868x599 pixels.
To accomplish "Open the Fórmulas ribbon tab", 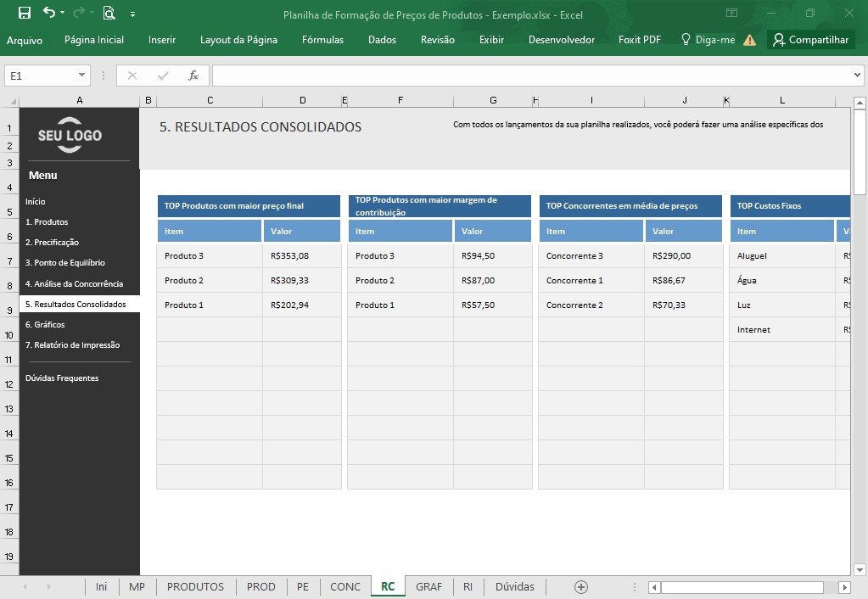I will coord(322,40).
